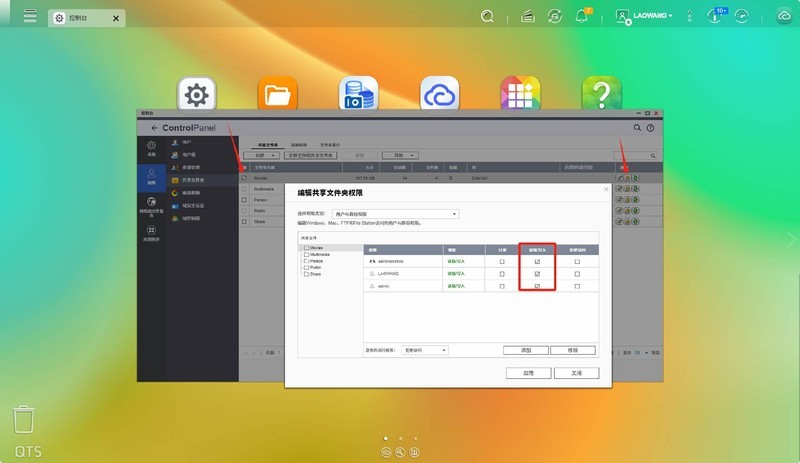
Task: Go back using the ControlPanel arrow
Action: pos(154,128)
